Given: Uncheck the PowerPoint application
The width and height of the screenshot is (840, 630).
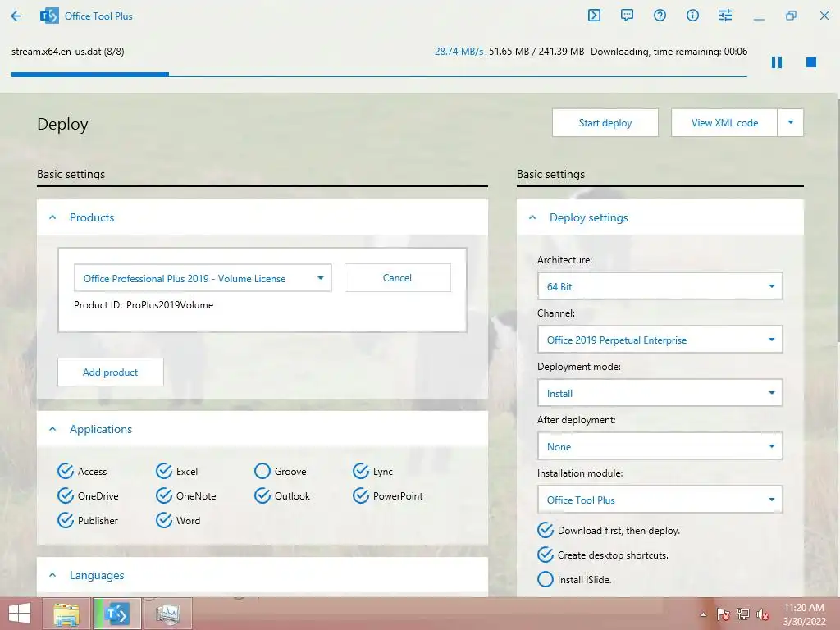Looking at the screenshot, I should point(361,495).
